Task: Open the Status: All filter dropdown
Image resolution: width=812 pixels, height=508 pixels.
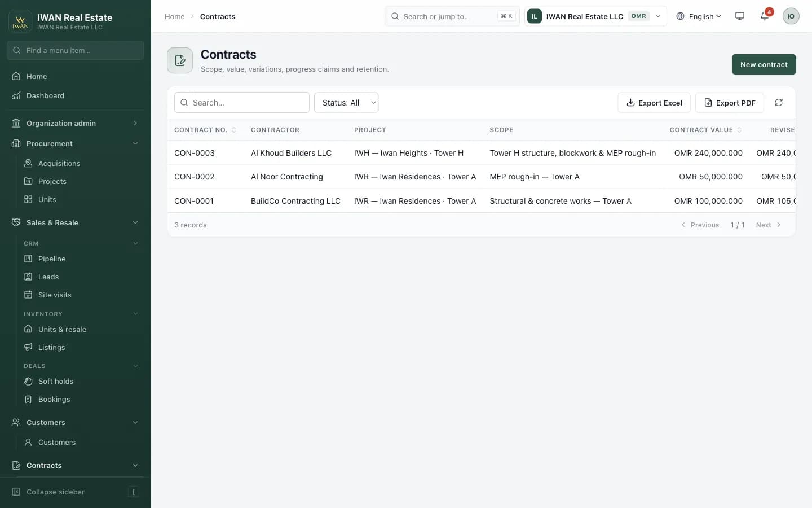Action: 346,103
